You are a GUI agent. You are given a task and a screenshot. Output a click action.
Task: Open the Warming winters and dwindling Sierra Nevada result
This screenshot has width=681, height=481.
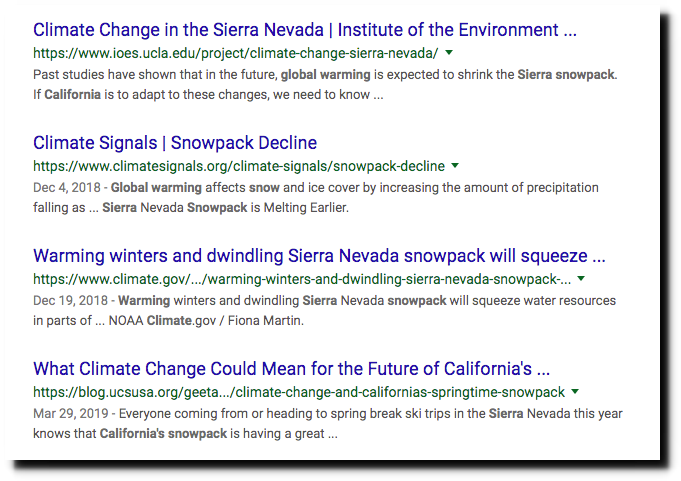pyautogui.click(x=319, y=256)
